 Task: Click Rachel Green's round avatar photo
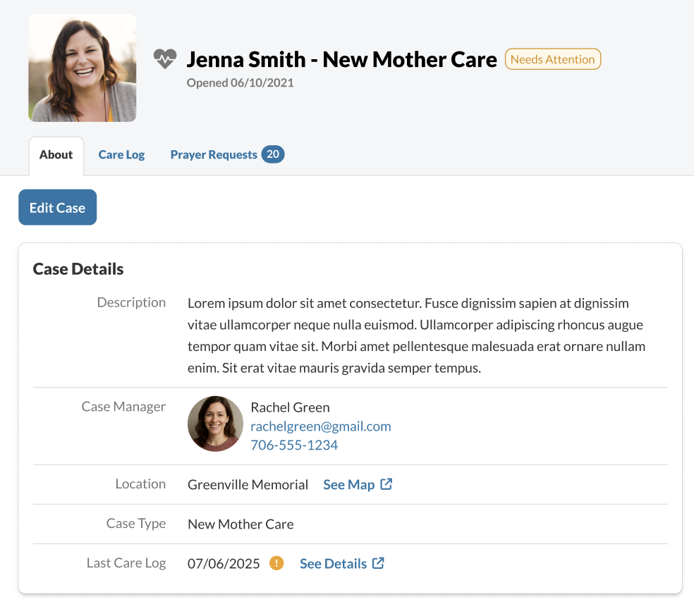point(215,424)
